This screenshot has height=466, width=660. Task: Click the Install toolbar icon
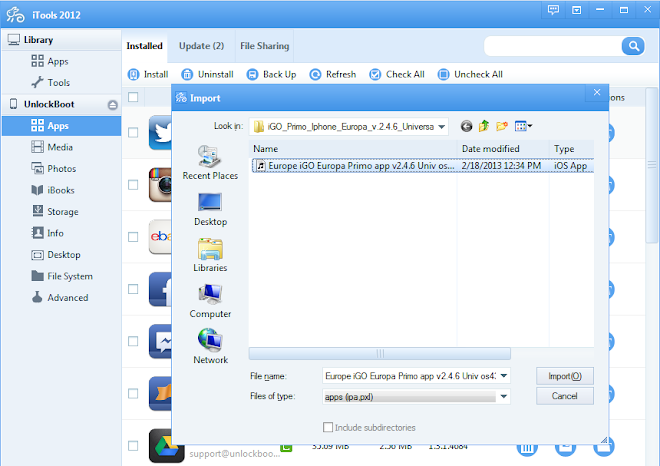(x=133, y=75)
